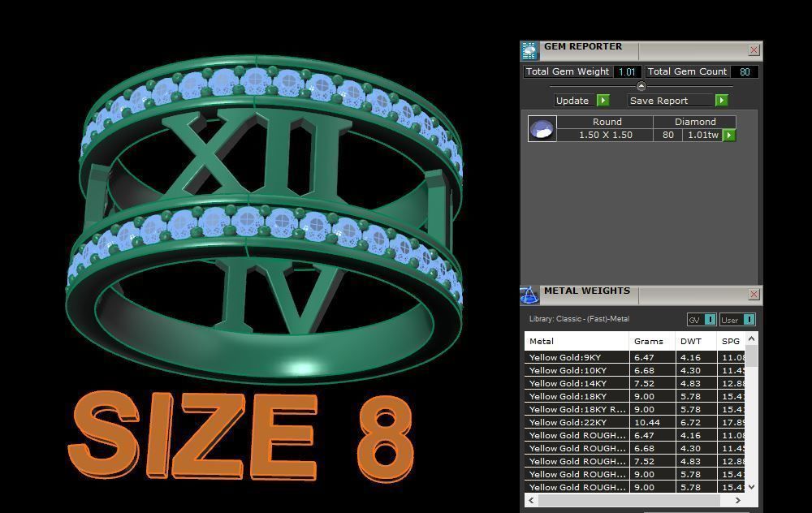
Task: Click the green arrow beside 1.01tw
Action: 729,135
